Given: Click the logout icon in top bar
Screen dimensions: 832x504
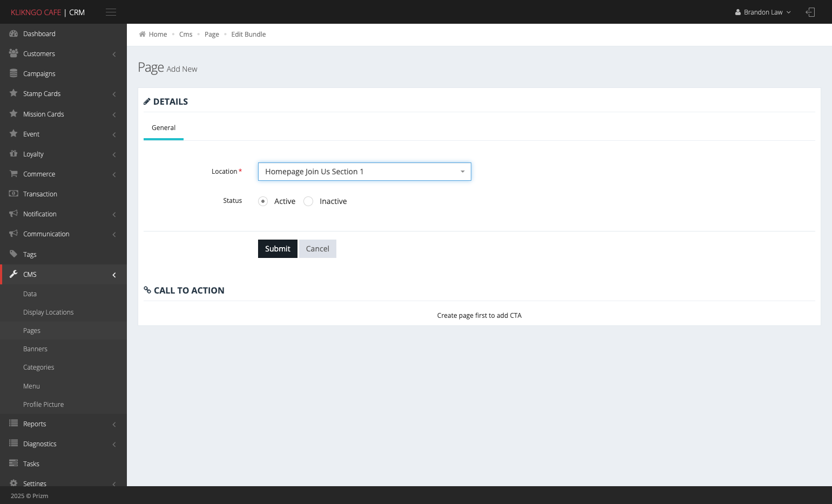Looking at the screenshot, I should pyautogui.click(x=810, y=12).
